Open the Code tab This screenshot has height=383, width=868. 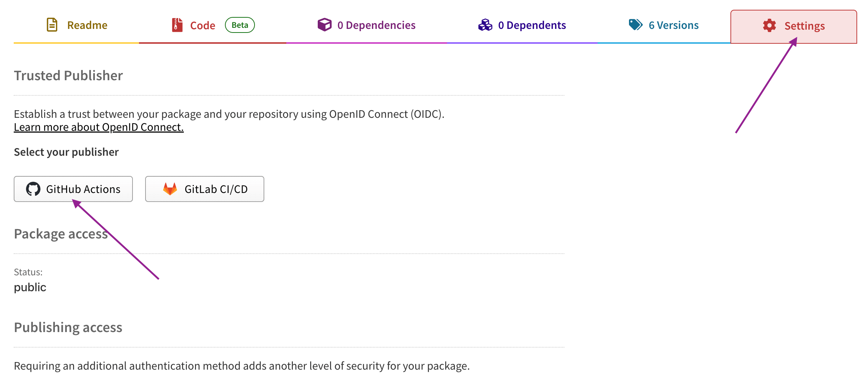[x=203, y=25]
